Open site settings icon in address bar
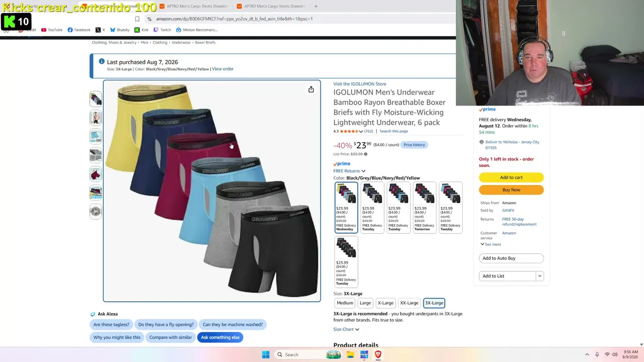The image size is (644, 362). pyautogui.click(x=149, y=19)
